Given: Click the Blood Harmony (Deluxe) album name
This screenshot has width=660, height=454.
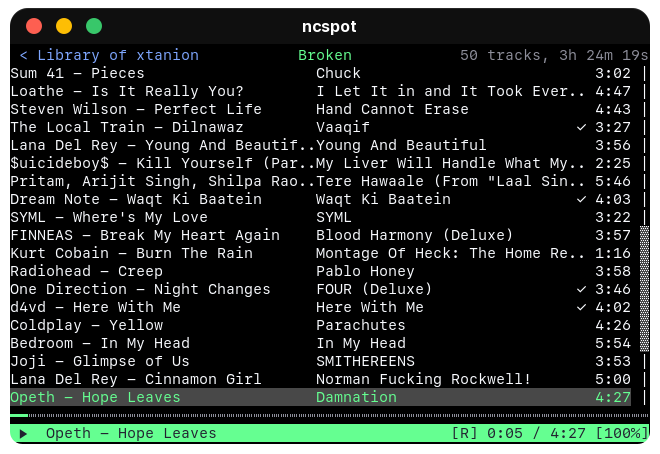Looking at the screenshot, I should click(414, 235).
